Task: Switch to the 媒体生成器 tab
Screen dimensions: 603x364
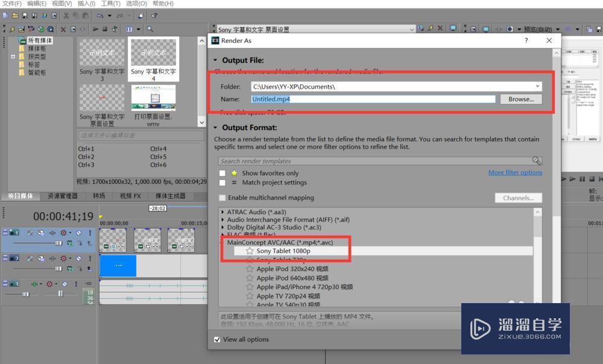Action: click(171, 196)
